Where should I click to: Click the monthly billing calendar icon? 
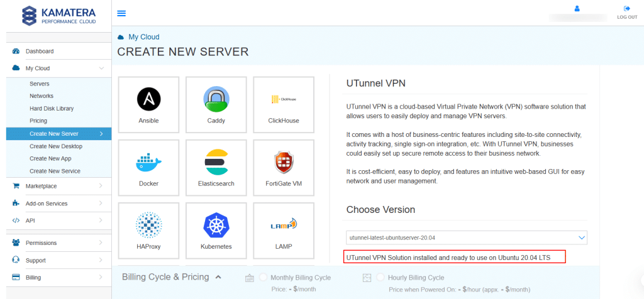point(249,278)
